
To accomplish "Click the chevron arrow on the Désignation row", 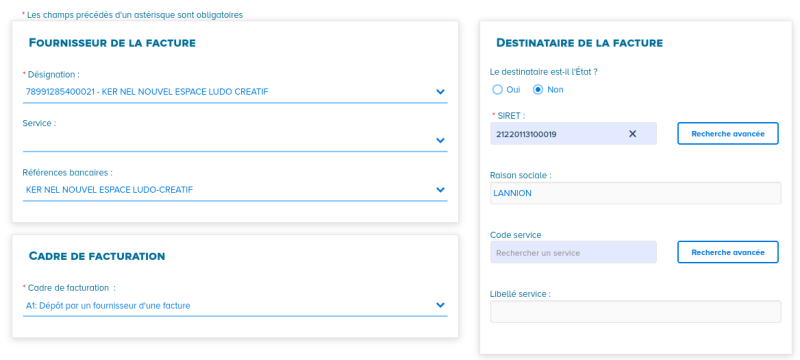I will [x=441, y=92].
